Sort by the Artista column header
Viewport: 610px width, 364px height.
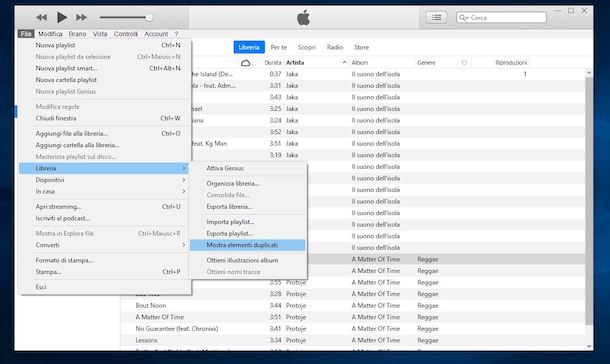(x=295, y=63)
